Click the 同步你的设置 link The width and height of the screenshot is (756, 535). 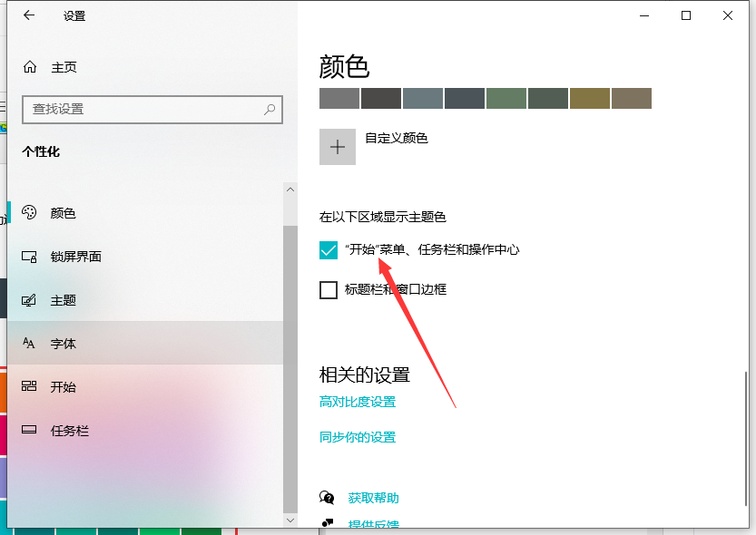coord(356,436)
